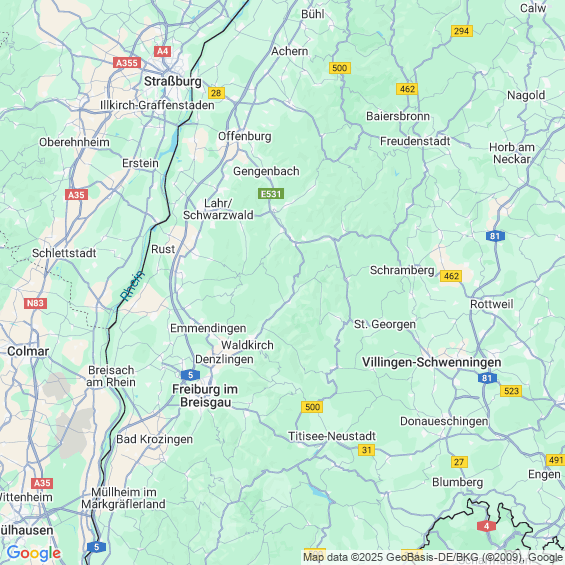This screenshot has width=565, height=565.
Task: Click the Map data copyright text
Action: pos(433,557)
